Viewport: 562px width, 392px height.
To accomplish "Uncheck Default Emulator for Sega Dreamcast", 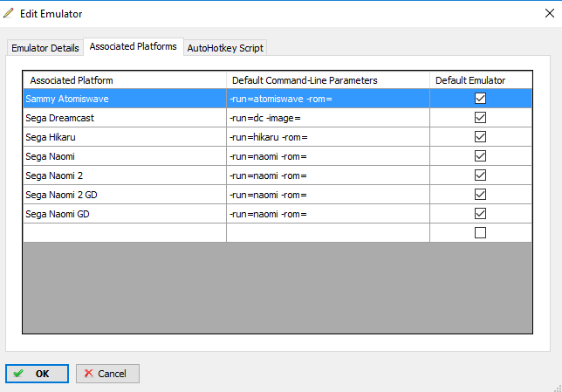I will [480, 118].
